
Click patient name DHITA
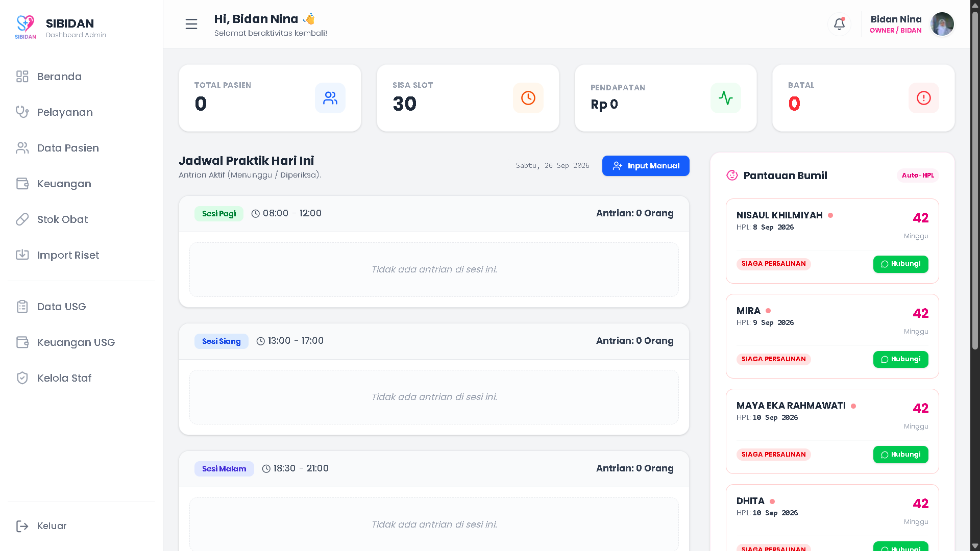(750, 501)
